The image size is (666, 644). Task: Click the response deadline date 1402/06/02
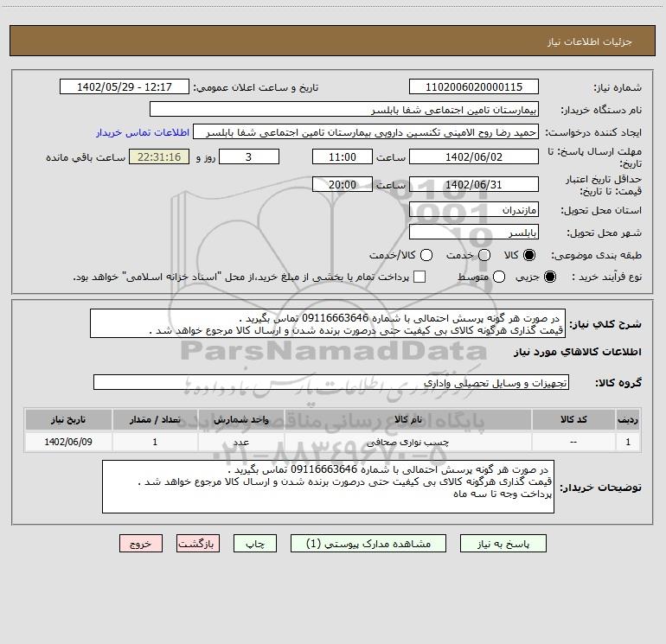474,156
